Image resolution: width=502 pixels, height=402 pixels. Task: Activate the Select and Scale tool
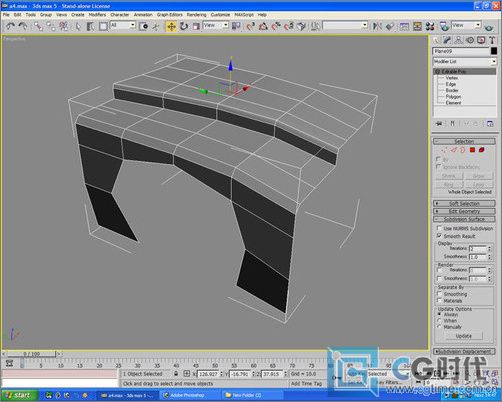tap(196, 26)
